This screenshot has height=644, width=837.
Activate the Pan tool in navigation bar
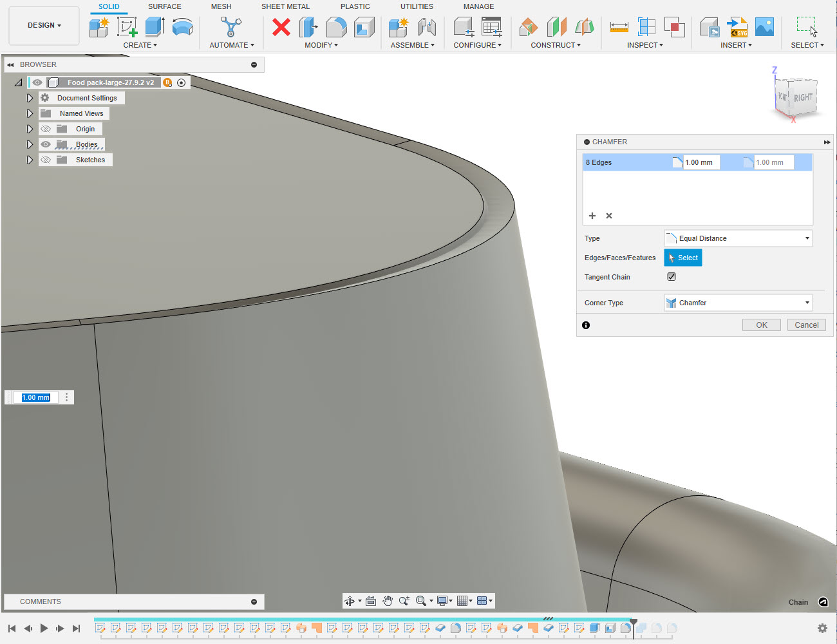click(387, 600)
